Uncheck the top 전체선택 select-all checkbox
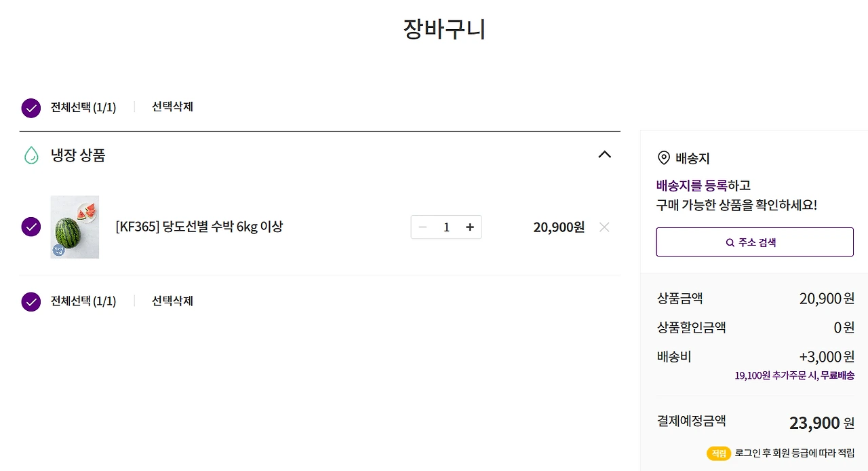The width and height of the screenshot is (868, 471). click(x=31, y=108)
